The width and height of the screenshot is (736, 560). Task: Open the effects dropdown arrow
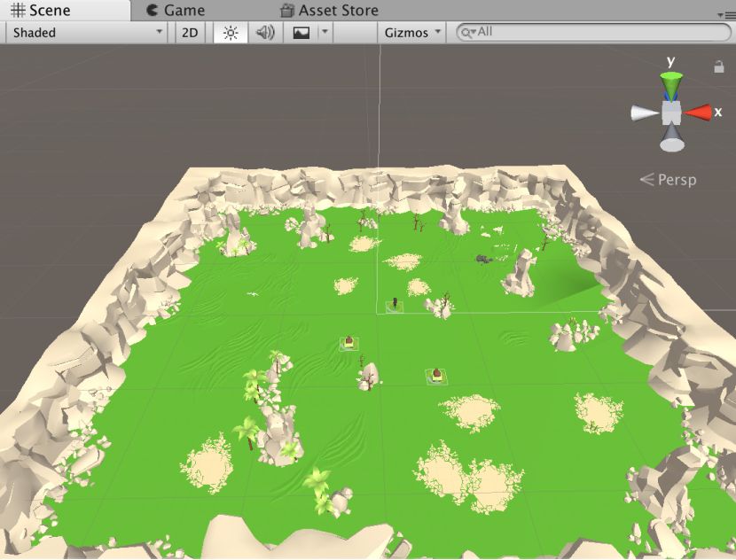(x=325, y=33)
